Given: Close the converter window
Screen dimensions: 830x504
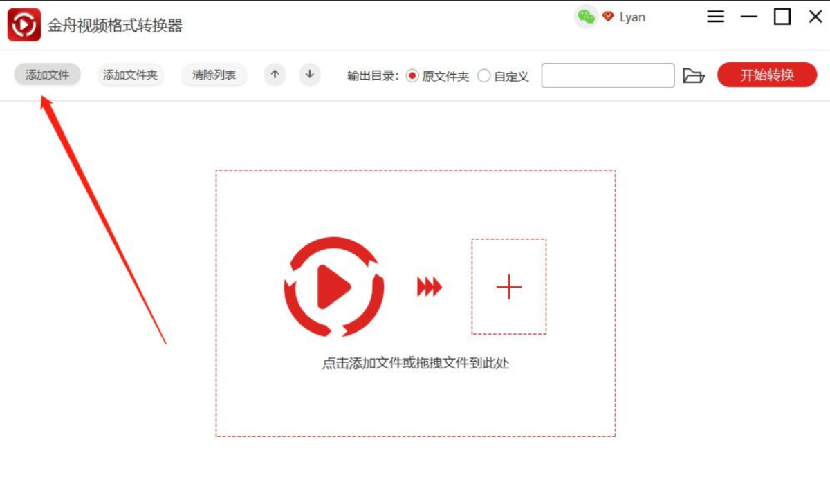Looking at the screenshot, I should tap(815, 17).
